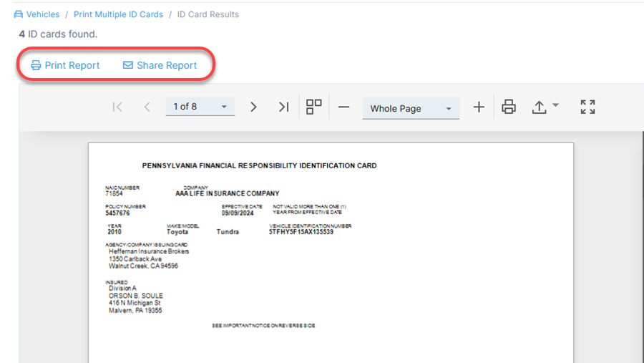Click the ID card document page
644x363 pixels.
331,253
